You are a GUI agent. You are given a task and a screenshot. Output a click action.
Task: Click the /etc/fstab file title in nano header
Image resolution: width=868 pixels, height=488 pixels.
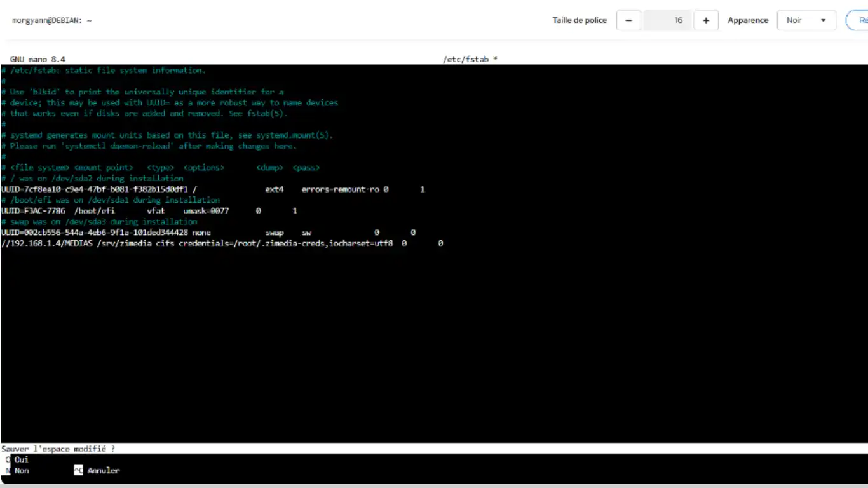(x=470, y=59)
